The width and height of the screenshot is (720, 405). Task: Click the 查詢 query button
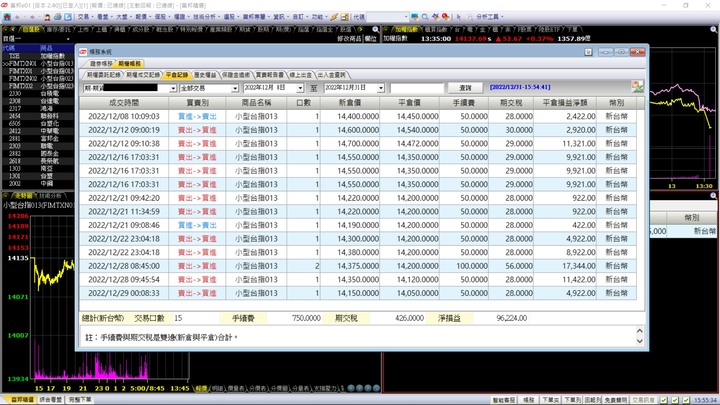pyautogui.click(x=465, y=88)
